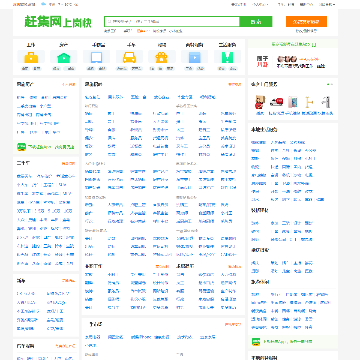Open the yellow car category icon

click(x=129, y=57)
